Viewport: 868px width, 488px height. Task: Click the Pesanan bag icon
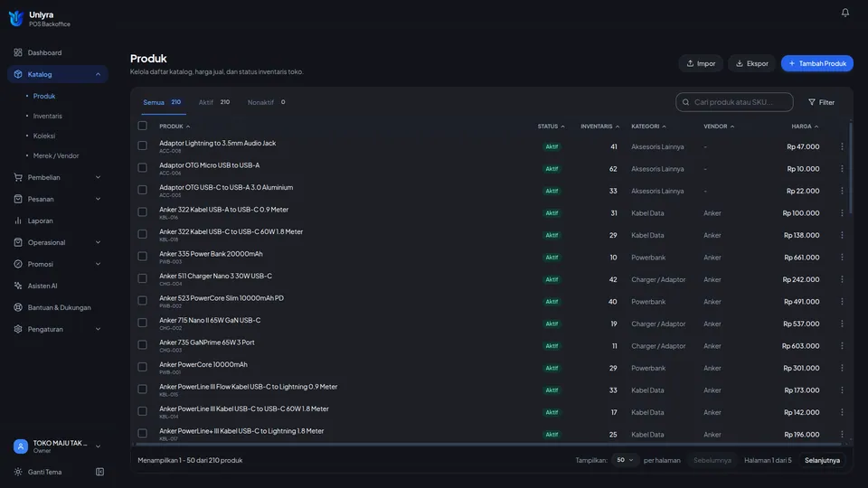pos(18,199)
